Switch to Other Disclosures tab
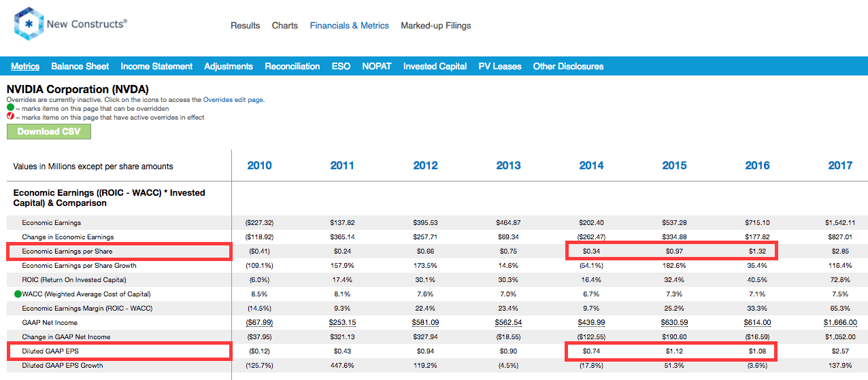The height and width of the screenshot is (380, 868). [x=568, y=66]
